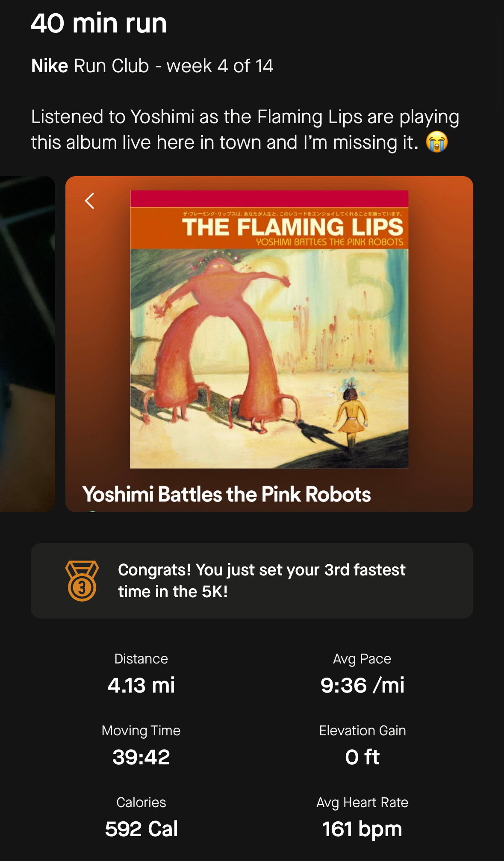Tap the 4.13 mi distance value

(141, 685)
